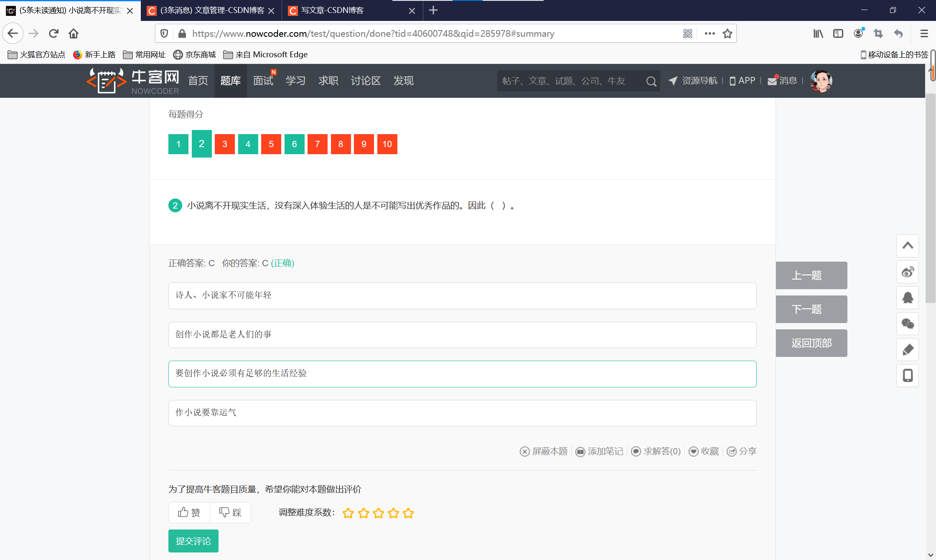The image size is (936, 560).
Task: Go back using browser back arrow
Action: [13, 33]
